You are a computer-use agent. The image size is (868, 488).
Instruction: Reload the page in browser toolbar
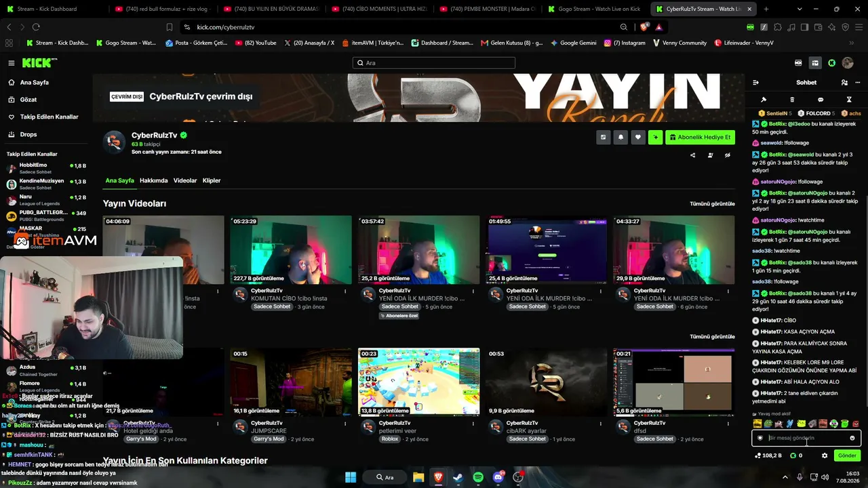pos(36,27)
